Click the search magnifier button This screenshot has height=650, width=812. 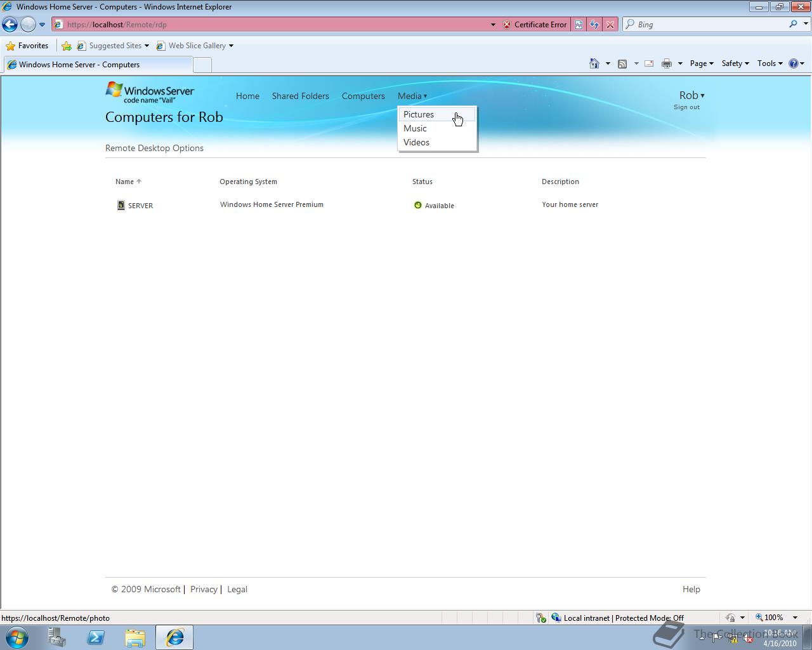(793, 24)
